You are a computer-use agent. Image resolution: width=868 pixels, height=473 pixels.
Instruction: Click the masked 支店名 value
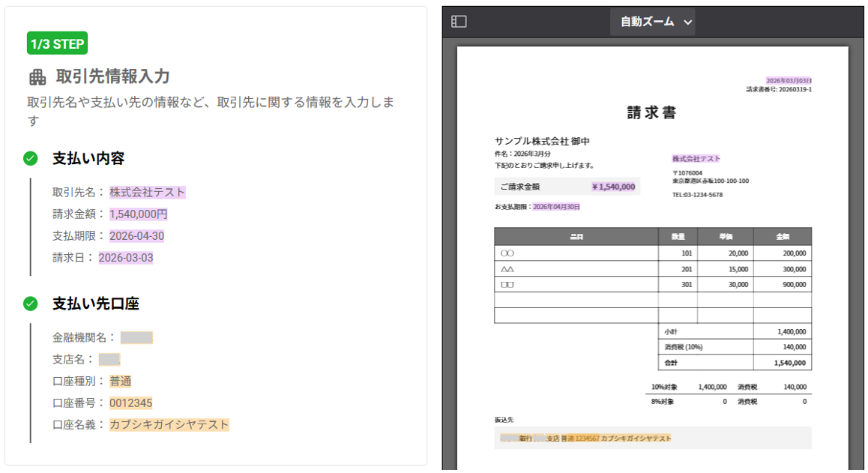click(x=109, y=360)
